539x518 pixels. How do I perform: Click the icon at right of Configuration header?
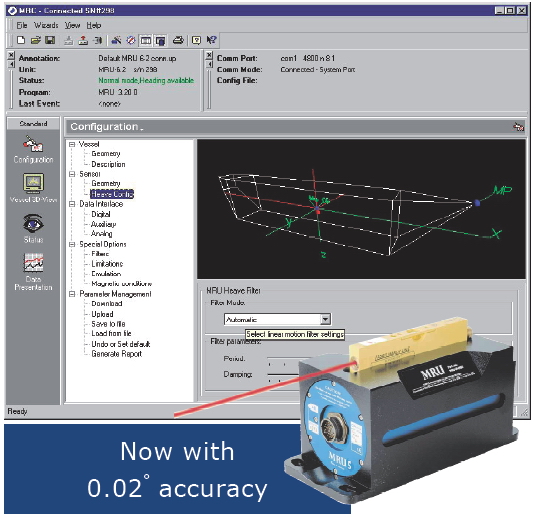click(x=518, y=127)
